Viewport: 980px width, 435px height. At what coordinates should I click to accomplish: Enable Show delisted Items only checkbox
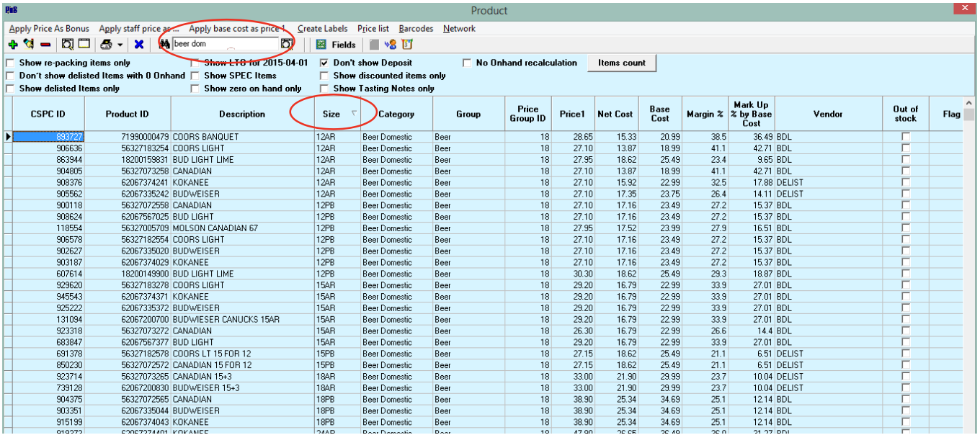pos(10,89)
